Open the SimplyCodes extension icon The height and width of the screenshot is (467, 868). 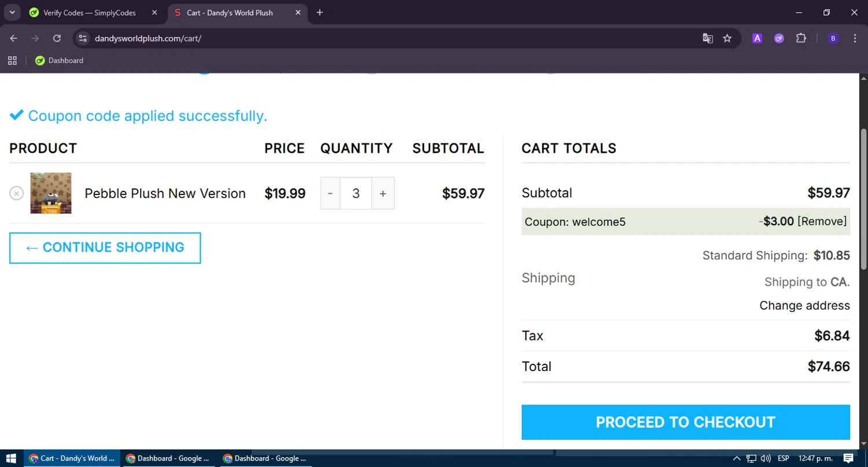coord(779,38)
